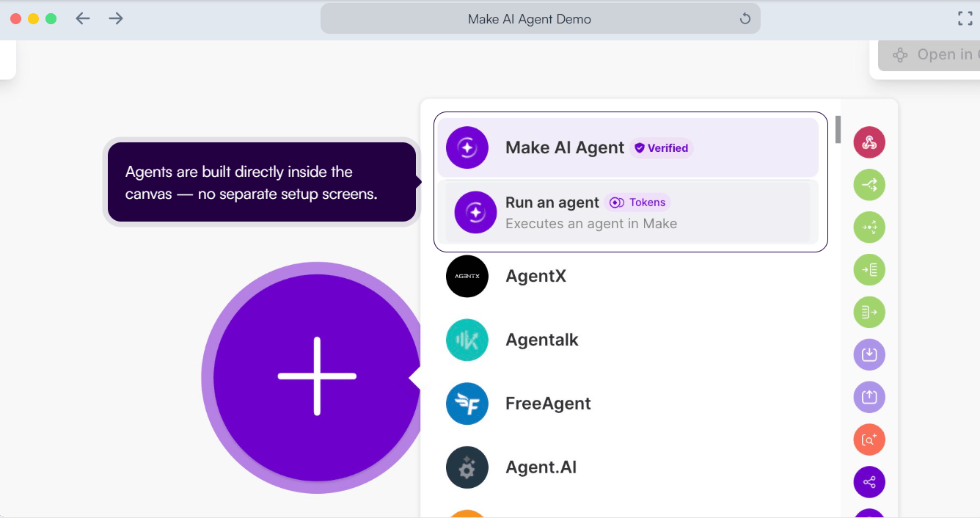Click the grayed Open in button

[x=929, y=55]
